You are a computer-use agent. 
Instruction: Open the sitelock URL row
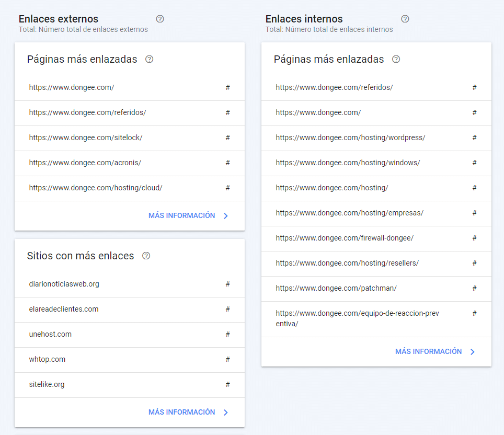point(130,138)
